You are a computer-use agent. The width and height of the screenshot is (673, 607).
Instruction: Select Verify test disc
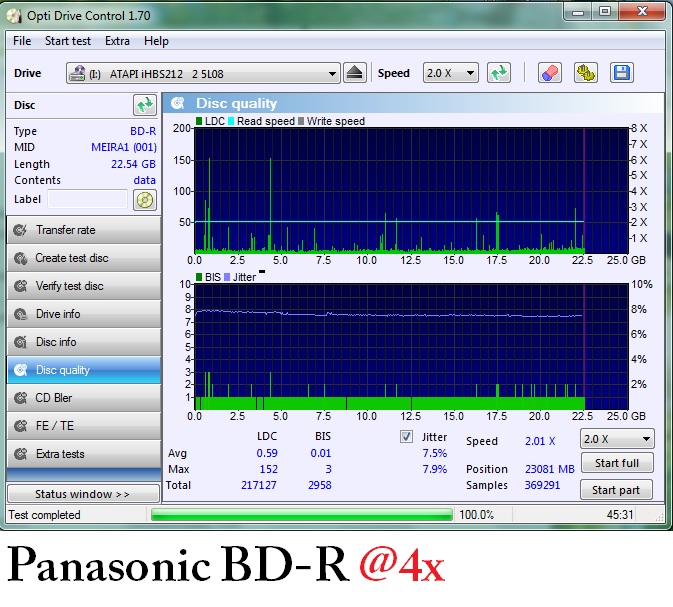coord(84,286)
